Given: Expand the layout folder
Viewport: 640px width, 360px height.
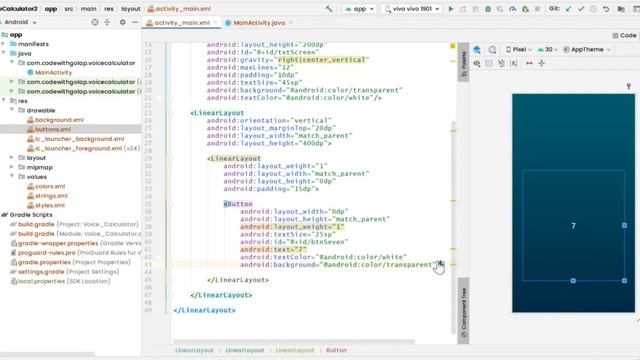Looking at the screenshot, I should tap(12, 158).
